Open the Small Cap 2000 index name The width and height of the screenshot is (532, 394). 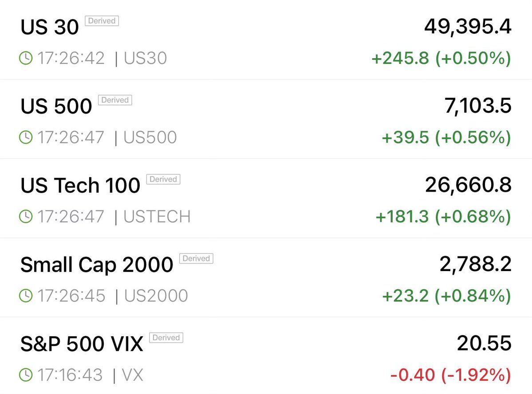[x=97, y=265]
